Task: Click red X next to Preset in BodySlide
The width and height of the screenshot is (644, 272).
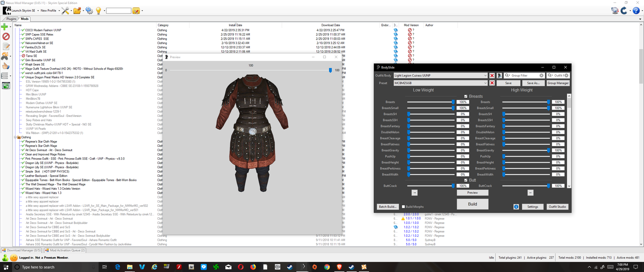Action: [492, 83]
